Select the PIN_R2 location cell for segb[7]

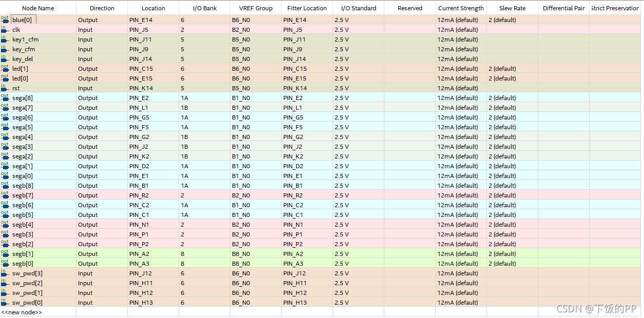153,195
